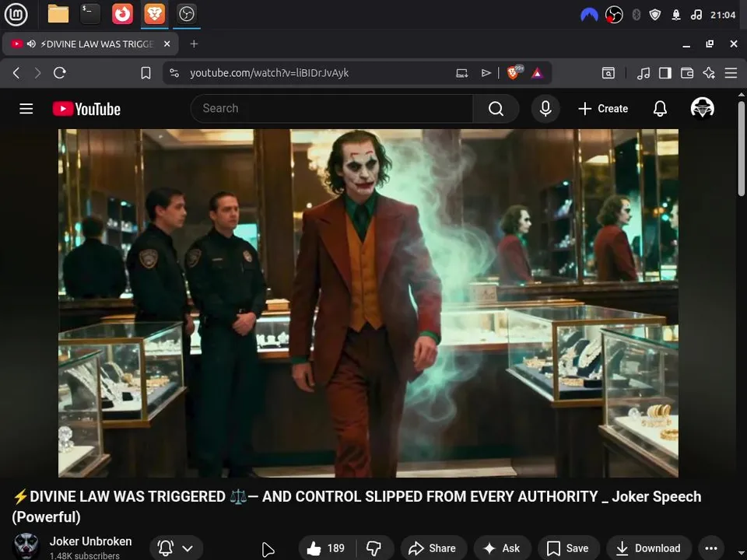Image resolution: width=747 pixels, height=560 pixels.
Task: Expand the subscription notification bell dropdown
Action: [x=177, y=548]
